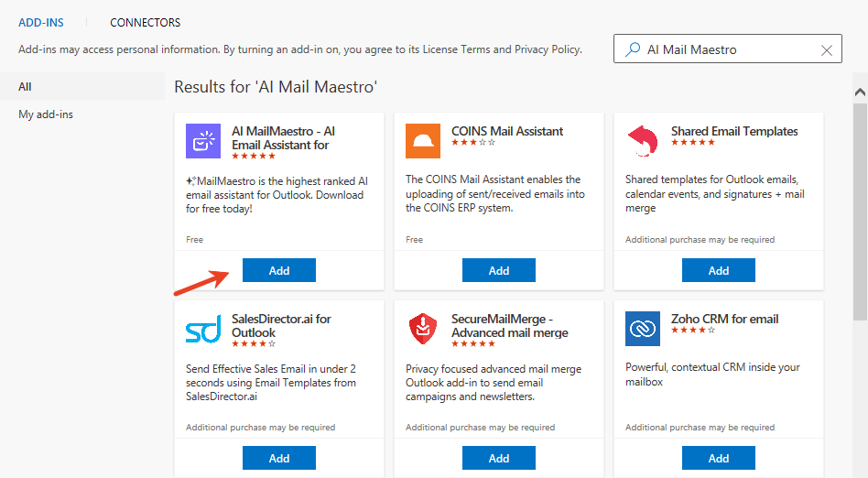Add the AI MailMaestro add-in

point(279,270)
